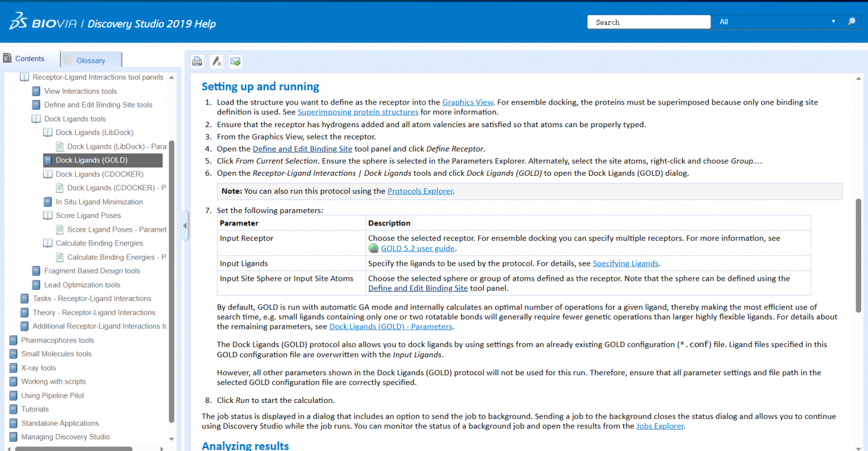Collapse the Dock Ligands tools tree node
Viewport: 868px width, 451px height.
coord(36,119)
